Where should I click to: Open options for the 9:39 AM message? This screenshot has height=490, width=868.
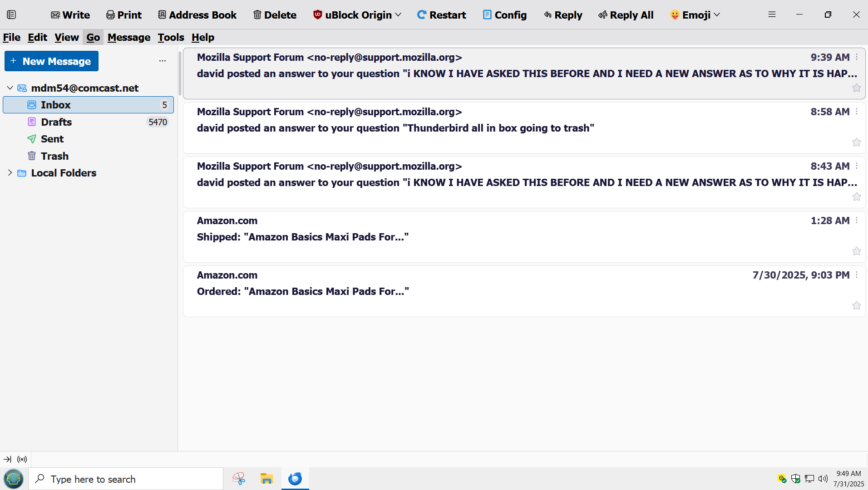[x=857, y=57]
